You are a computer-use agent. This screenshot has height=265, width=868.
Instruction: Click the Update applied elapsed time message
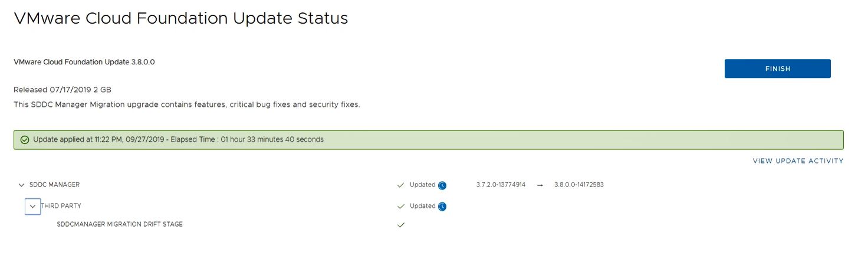click(x=178, y=140)
